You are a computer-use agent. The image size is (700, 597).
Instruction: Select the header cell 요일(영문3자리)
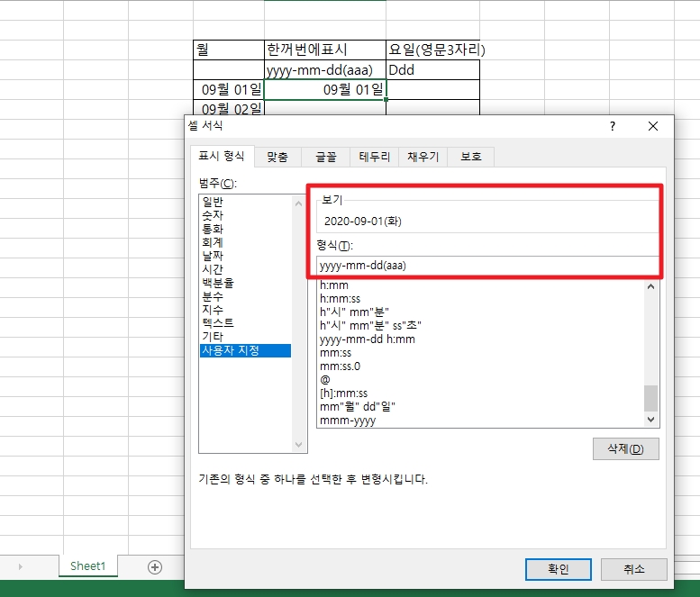(x=433, y=50)
